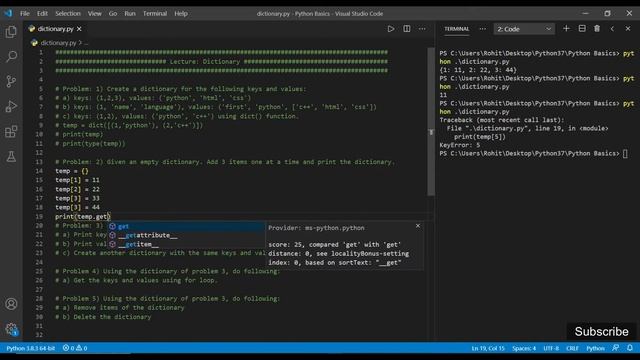Viewport: 640px width, 360px height.
Task: Move panel using chevron arrow icon
Action: tap(612, 29)
